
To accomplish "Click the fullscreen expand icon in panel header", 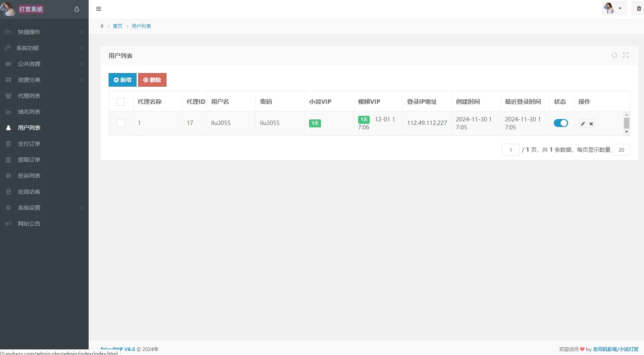I will 626,55.
